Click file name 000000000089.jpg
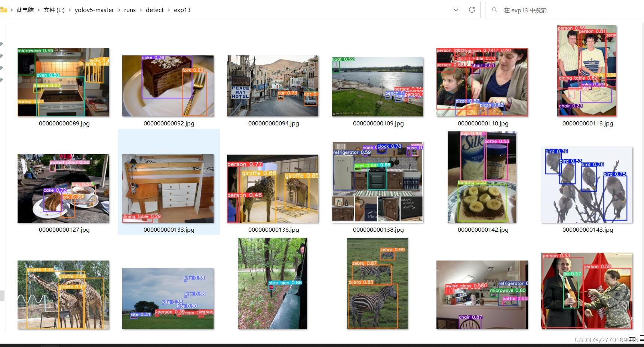The image size is (644, 347). [64, 124]
